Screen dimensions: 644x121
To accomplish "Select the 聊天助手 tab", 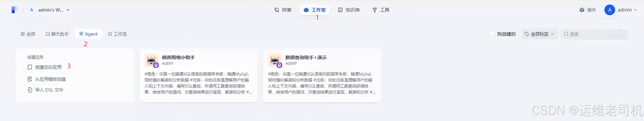I will point(57,34).
